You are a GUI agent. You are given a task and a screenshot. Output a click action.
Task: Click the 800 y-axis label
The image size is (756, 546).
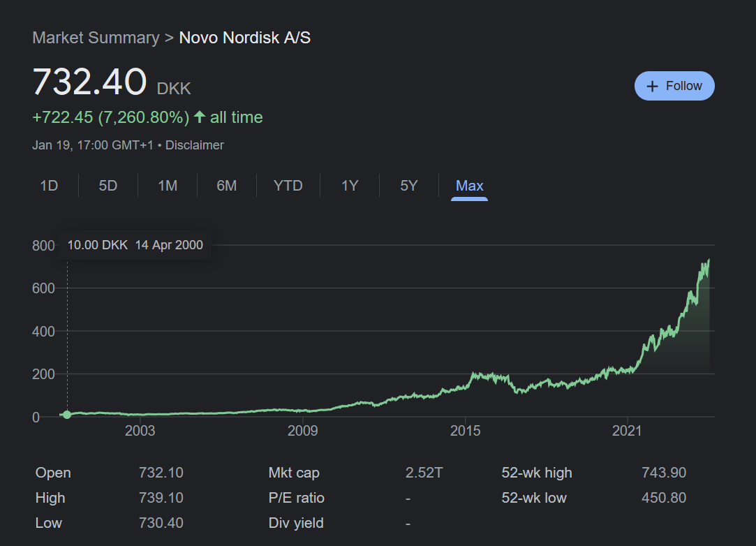tap(43, 246)
